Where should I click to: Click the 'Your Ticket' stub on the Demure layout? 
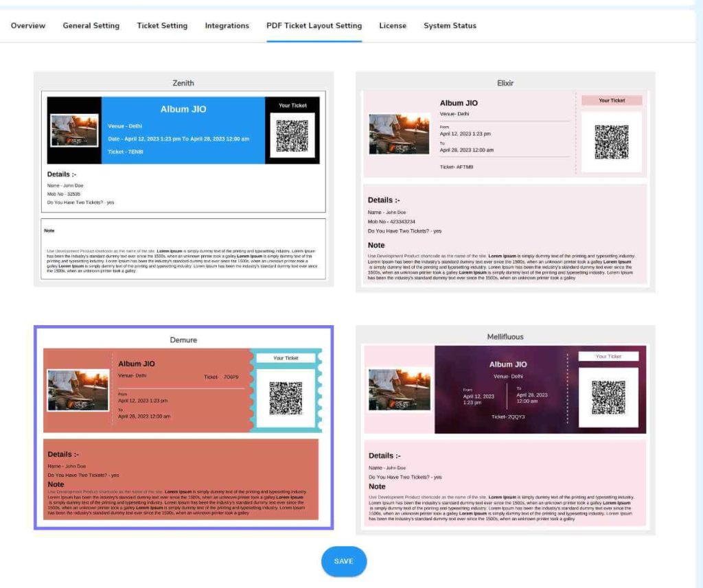point(287,357)
